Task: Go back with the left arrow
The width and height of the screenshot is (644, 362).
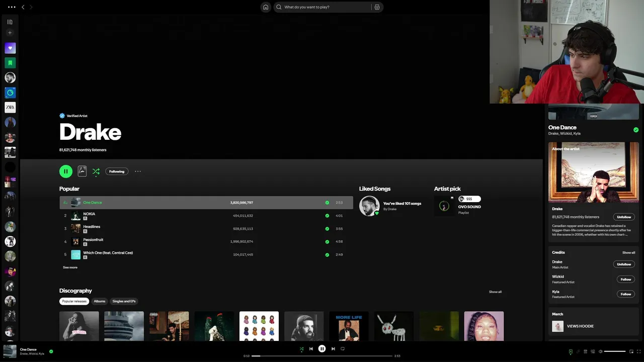Action: coord(23,7)
